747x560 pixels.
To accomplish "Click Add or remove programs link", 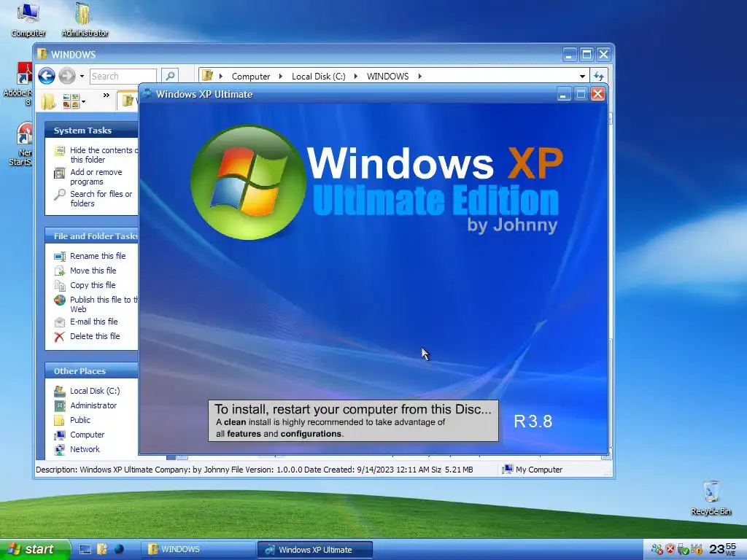I will (96, 176).
